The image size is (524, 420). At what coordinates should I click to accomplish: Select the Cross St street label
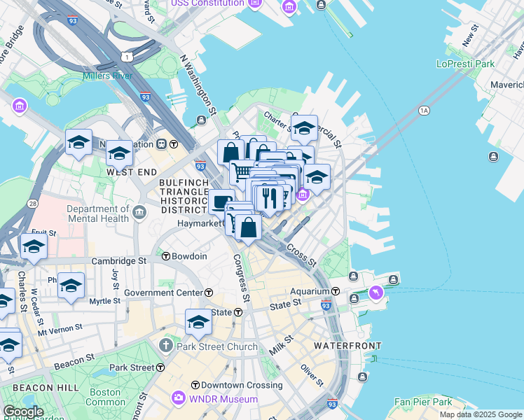(301, 255)
